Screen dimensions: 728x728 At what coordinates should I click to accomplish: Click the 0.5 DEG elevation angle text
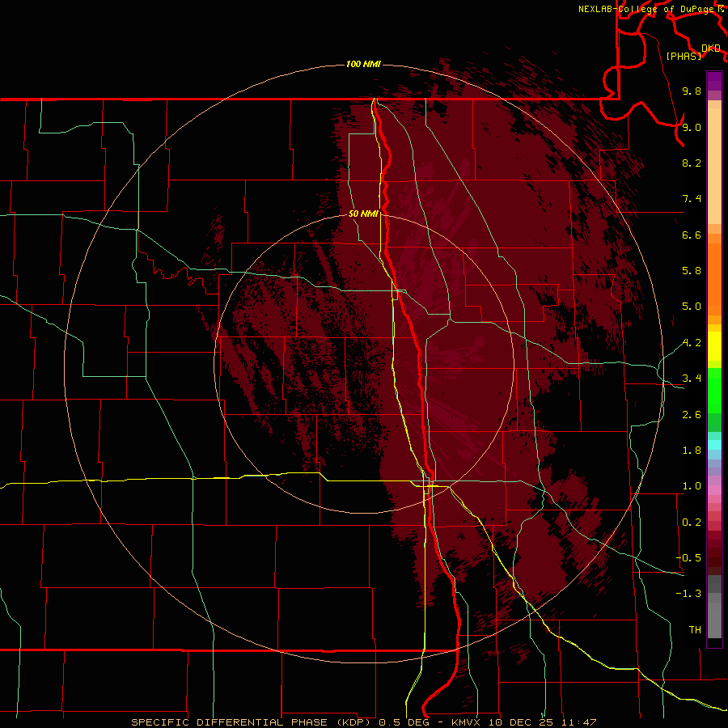click(x=404, y=722)
